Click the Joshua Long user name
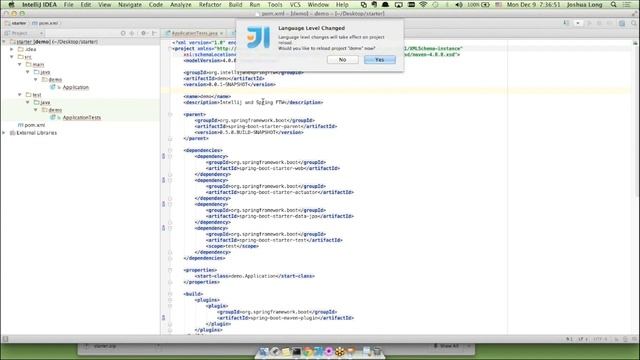Viewport: 640px width, 360px height. 584,4
